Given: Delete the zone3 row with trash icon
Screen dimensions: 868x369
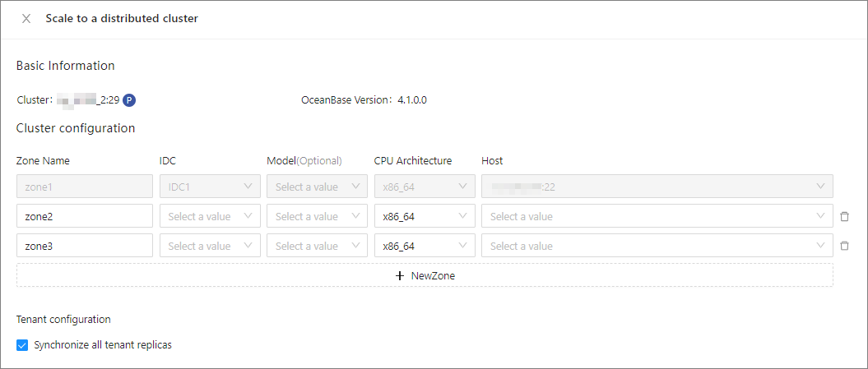Looking at the screenshot, I should (x=844, y=246).
